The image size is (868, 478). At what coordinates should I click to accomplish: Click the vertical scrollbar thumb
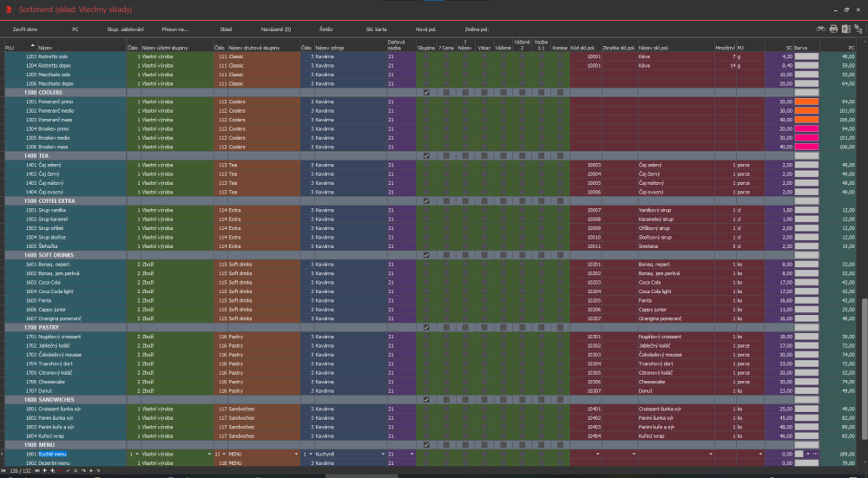point(865,368)
